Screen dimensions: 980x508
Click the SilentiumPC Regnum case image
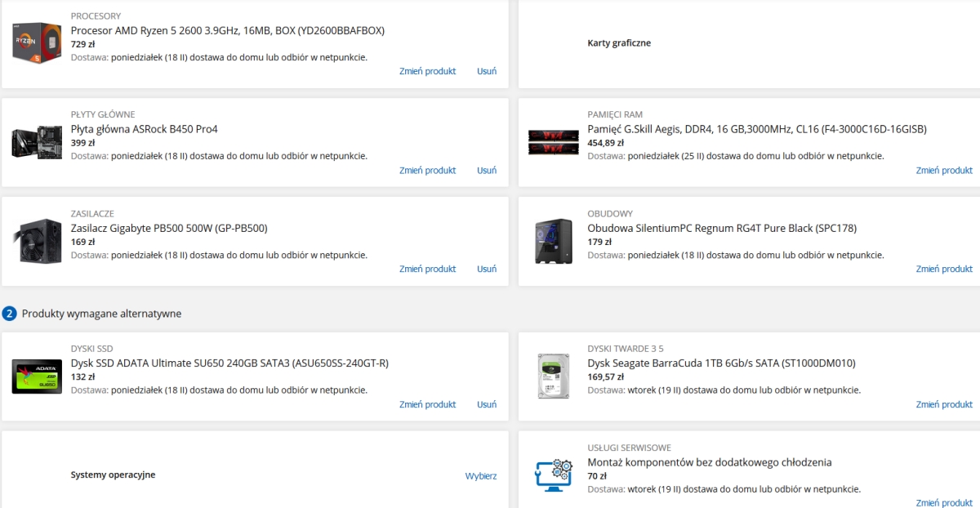click(553, 241)
